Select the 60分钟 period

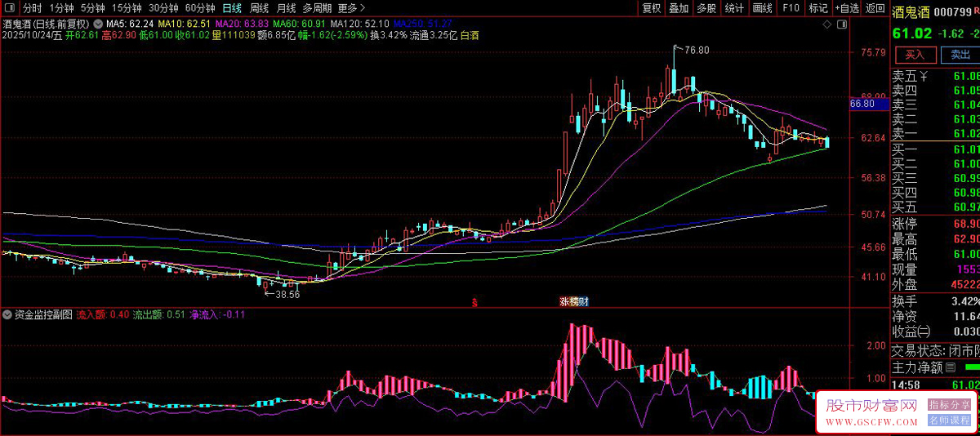[200, 8]
